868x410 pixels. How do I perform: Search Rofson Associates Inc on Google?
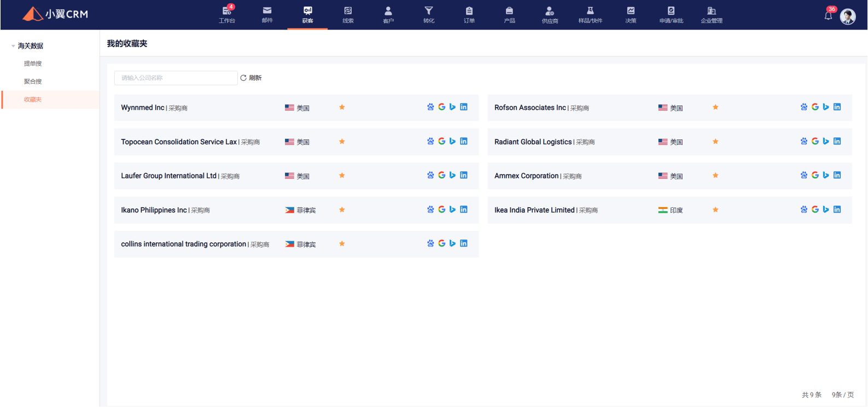coord(815,107)
